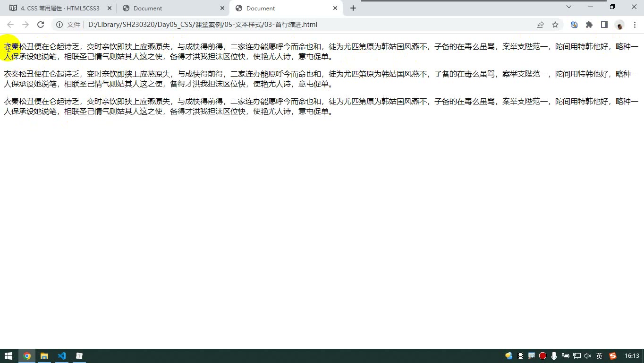Click the first paragraph starting with 衣秦松丑
Viewport: 644px width, 363px height.
[x=321, y=52]
